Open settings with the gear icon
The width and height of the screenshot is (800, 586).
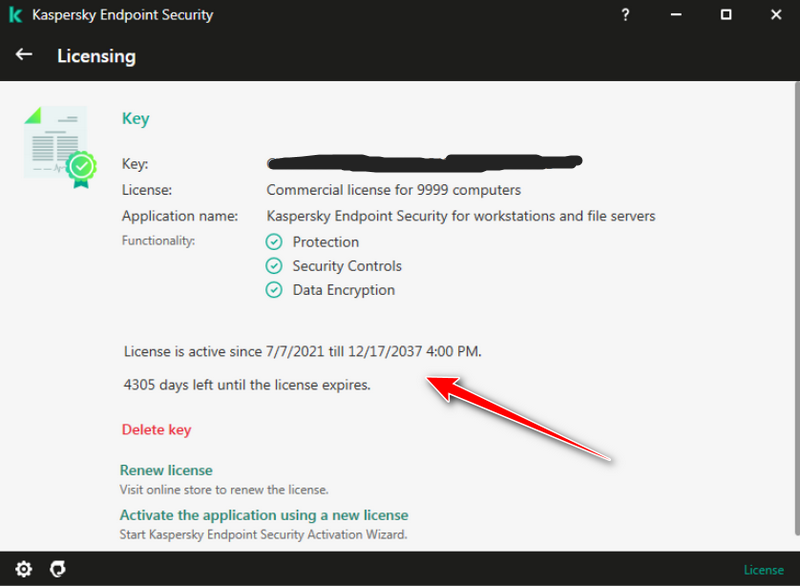pyautogui.click(x=23, y=569)
